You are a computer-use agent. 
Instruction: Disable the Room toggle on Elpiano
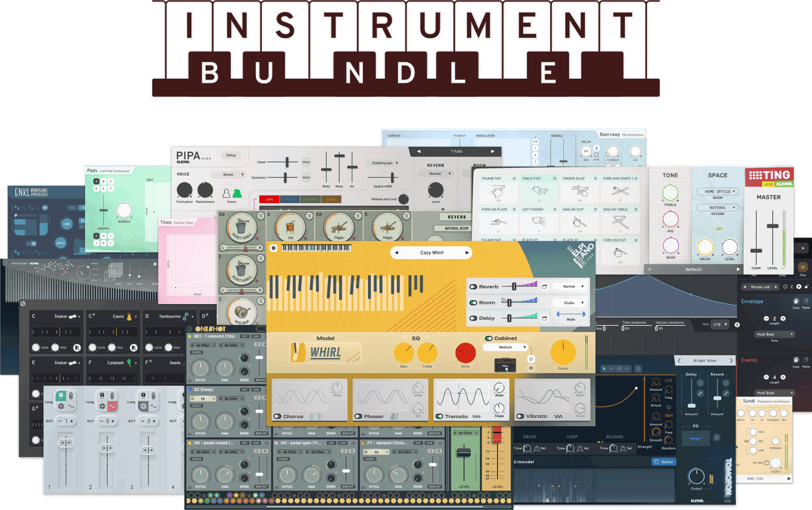473,303
